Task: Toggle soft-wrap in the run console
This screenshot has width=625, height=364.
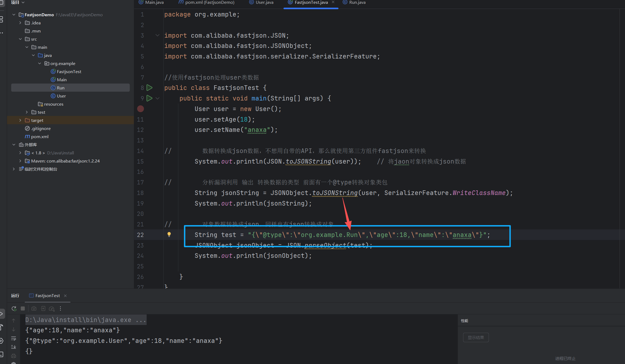Action: click(14, 338)
